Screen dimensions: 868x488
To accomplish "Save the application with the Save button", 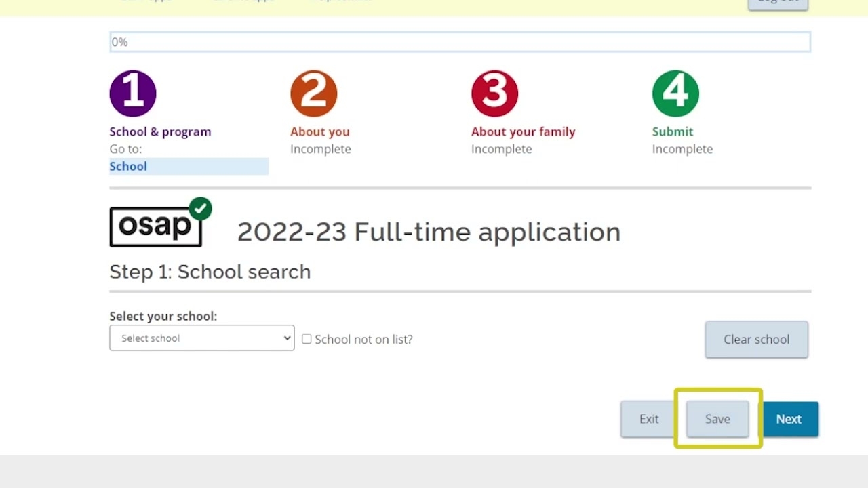I will tap(717, 419).
